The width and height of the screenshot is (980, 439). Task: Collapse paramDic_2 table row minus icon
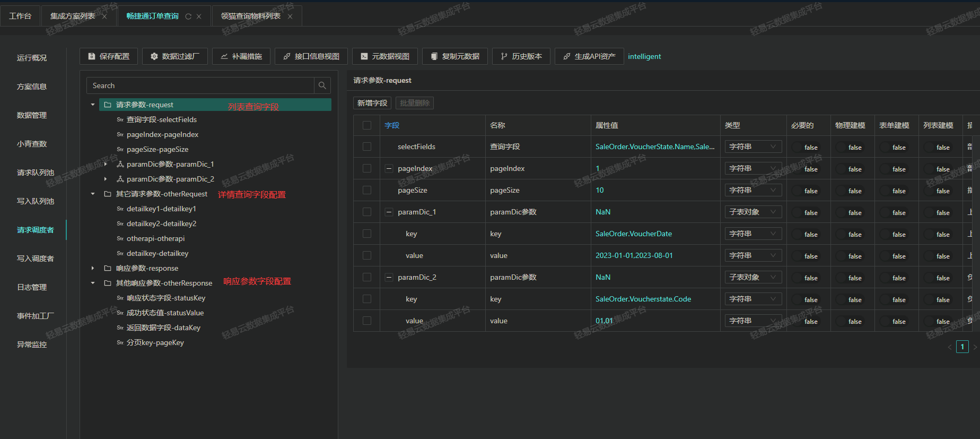coord(389,277)
